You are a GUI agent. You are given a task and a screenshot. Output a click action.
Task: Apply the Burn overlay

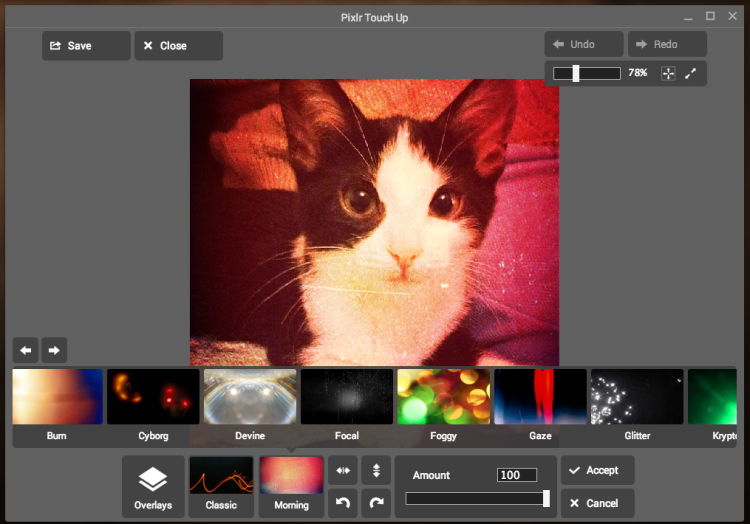pyautogui.click(x=57, y=397)
